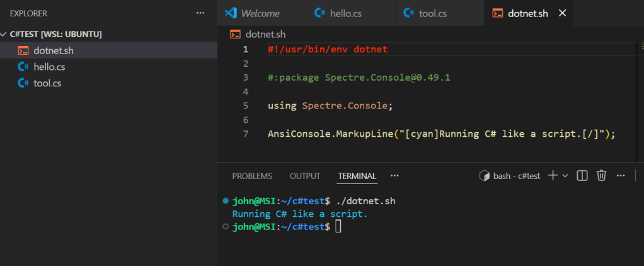Click the split terminal icon
This screenshot has height=266, width=644.
tap(583, 176)
